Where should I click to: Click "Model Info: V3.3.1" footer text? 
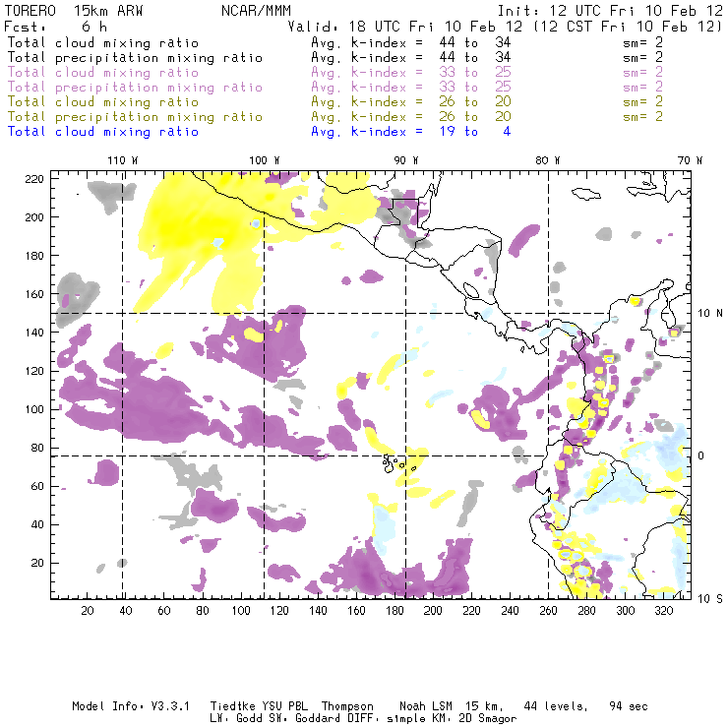click(x=131, y=706)
